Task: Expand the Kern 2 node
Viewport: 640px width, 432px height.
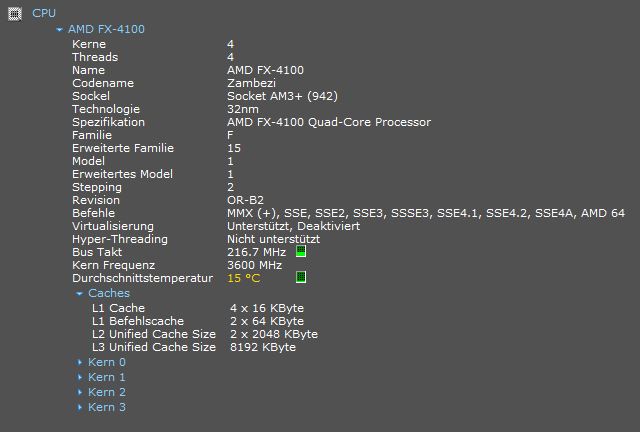Action: pyautogui.click(x=80, y=392)
